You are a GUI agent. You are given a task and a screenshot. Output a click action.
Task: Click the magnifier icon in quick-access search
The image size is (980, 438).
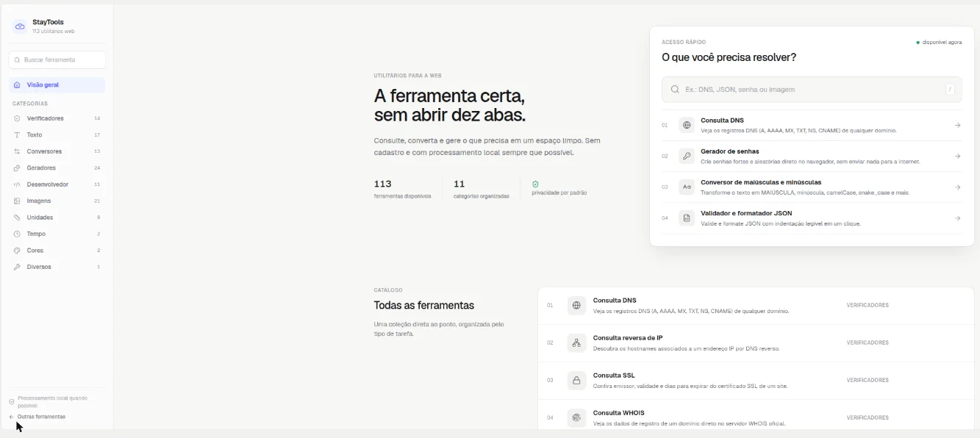click(675, 90)
